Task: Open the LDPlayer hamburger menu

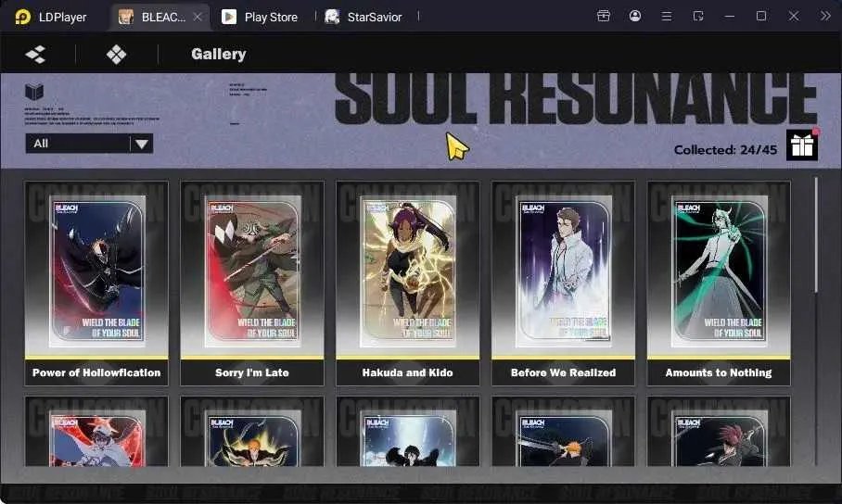Action: [667, 17]
